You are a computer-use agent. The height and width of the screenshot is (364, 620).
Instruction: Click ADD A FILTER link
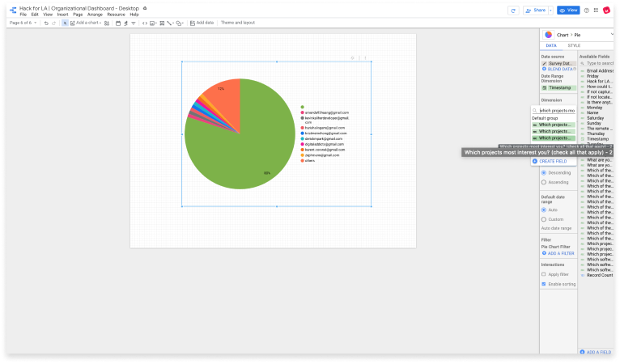[x=558, y=253]
